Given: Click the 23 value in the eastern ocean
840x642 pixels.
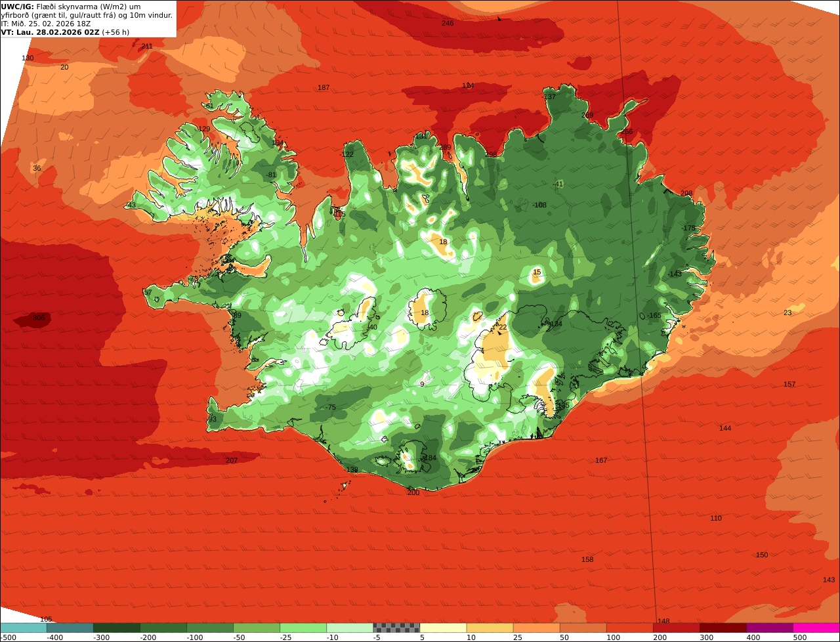Looking at the screenshot, I should pos(787,312).
